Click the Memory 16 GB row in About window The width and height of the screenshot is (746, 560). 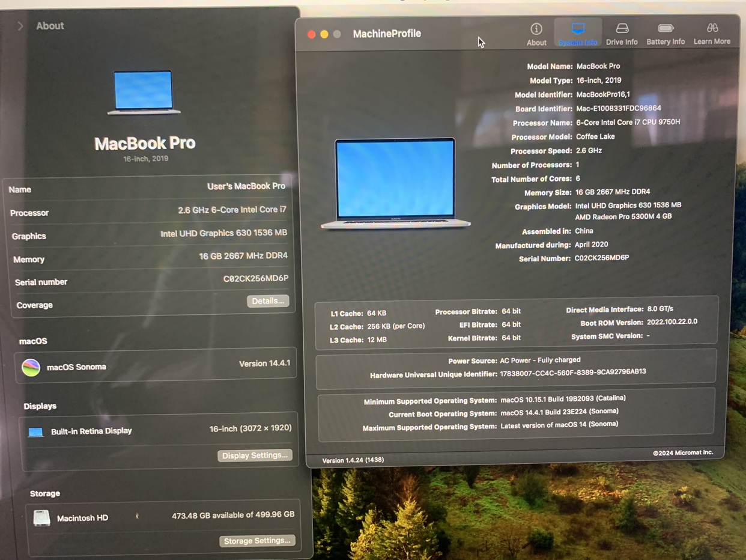pos(150,258)
